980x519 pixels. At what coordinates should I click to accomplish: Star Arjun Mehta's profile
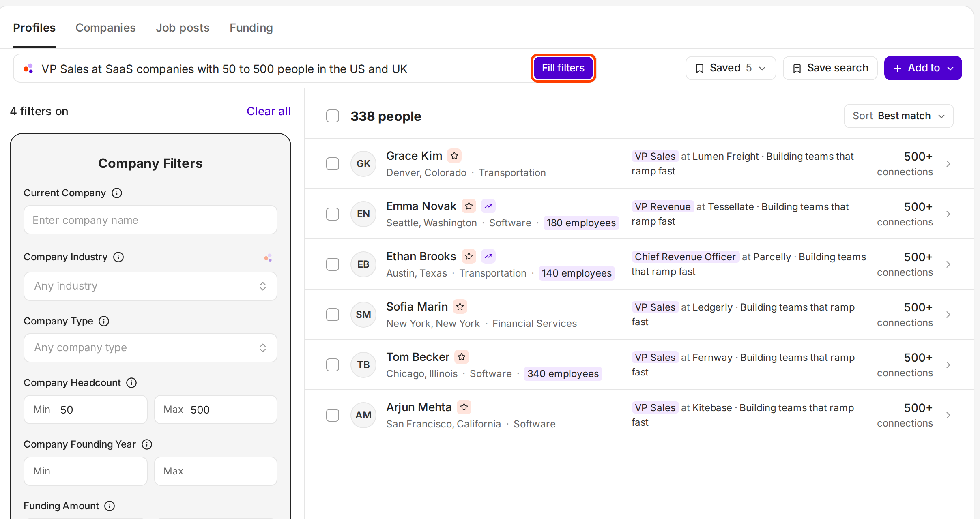464,407
